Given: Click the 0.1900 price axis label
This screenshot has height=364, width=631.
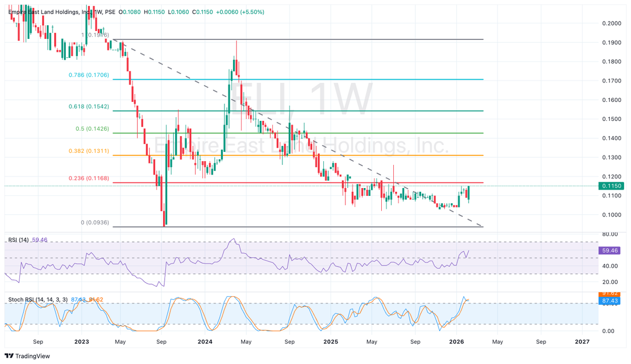Looking at the screenshot, I should pyautogui.click(x=612, y=43).
